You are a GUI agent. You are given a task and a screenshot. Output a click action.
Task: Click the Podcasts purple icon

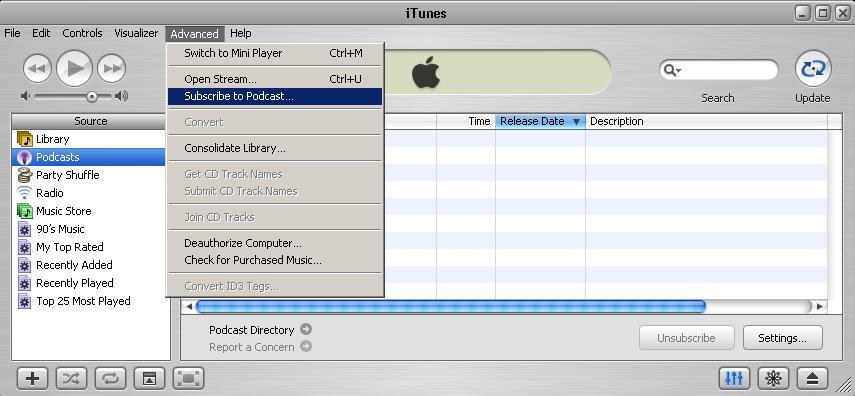25,158
